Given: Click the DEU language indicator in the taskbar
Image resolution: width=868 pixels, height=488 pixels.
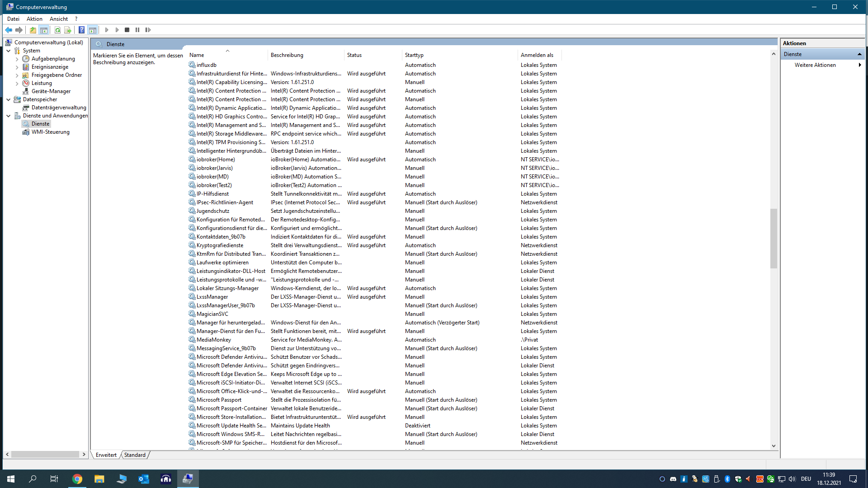Looking at the screenshot, I should pos(807,479).
